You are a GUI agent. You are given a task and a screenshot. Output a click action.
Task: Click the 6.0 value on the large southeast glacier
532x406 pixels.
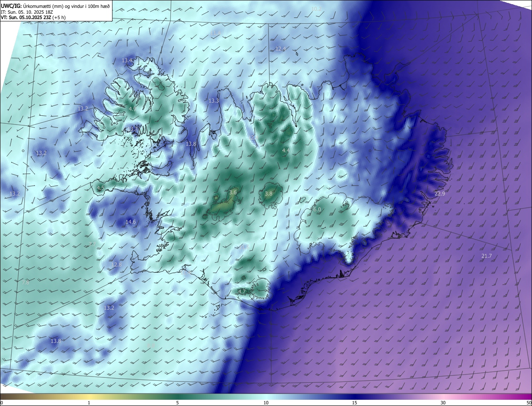(317, 210)
